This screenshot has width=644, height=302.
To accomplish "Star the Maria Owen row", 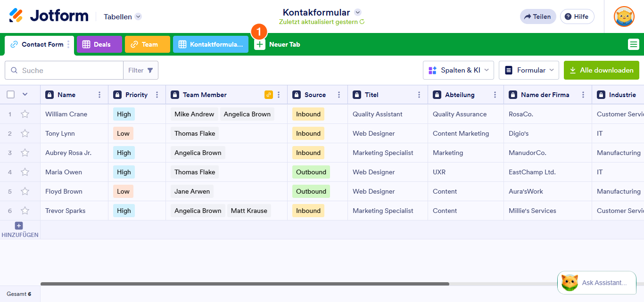I will [25, 172].
